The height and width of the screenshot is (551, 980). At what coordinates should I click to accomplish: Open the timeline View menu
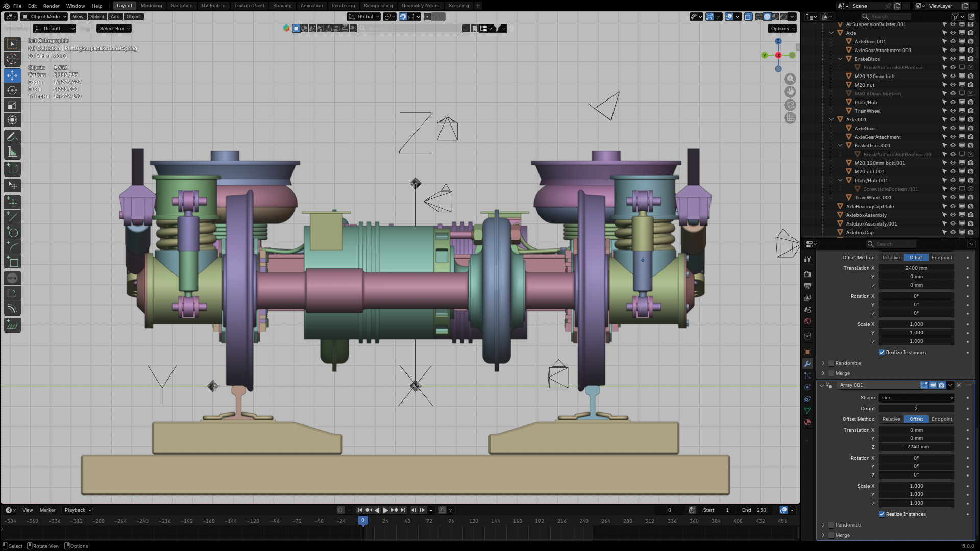tap(28, 510)
